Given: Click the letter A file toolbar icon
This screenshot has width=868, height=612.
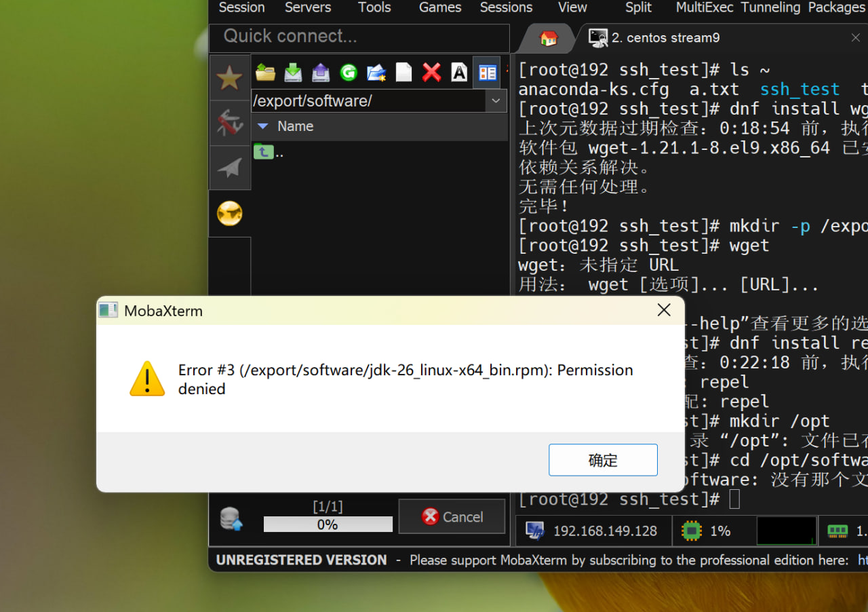Looking at the screenshot, I should (x=460, y=72).
